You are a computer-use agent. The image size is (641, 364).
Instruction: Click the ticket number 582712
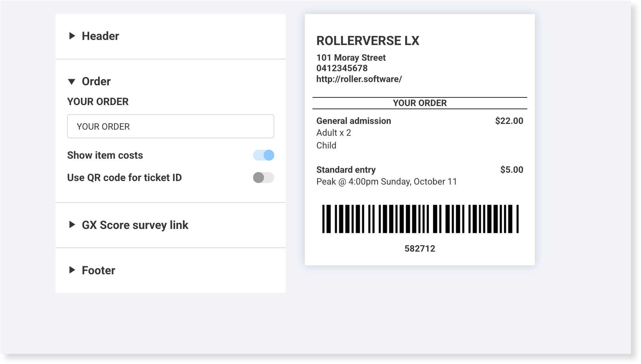pos(420,249)
